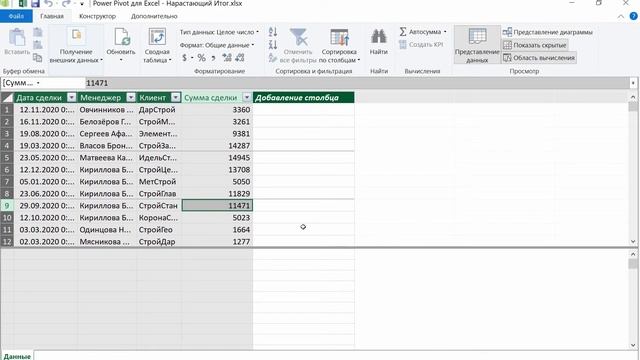Click the Автосумма sigma button

pyautogui.click(x=420, y=31)
